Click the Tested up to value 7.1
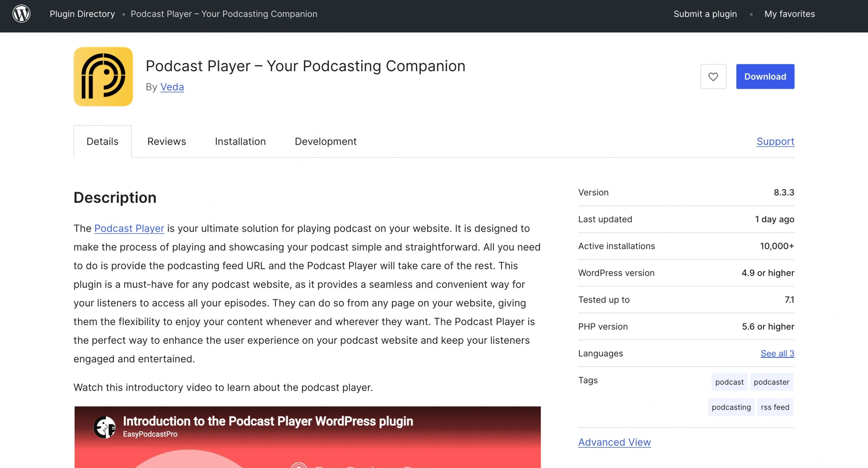This screenshot has width=868, height=468. click(x=789, y=300)
